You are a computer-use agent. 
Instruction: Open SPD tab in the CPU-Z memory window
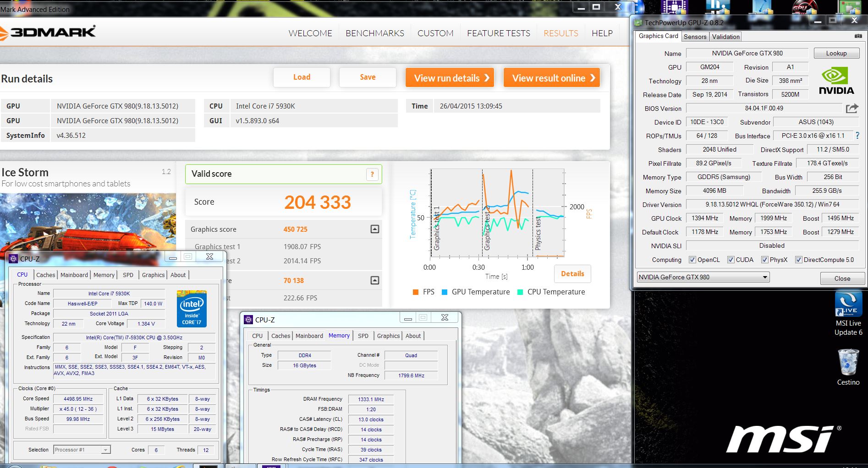tap(363, 336)
